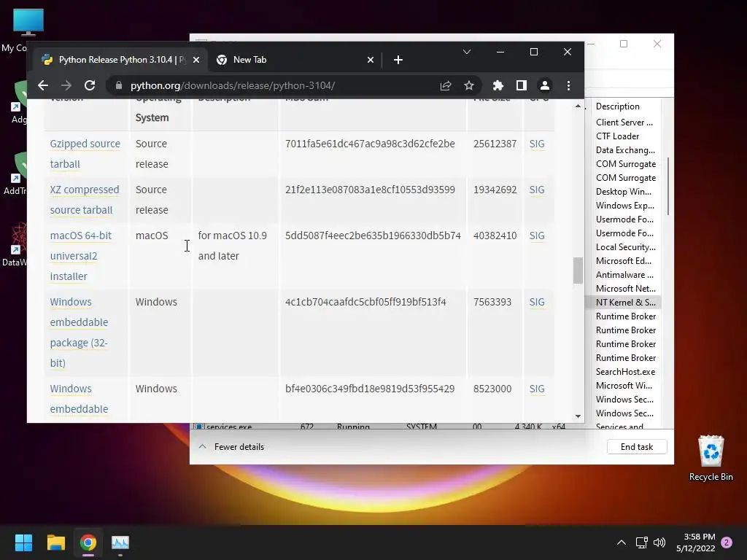Click End task in Task Manager

click(x=636, y=447)
